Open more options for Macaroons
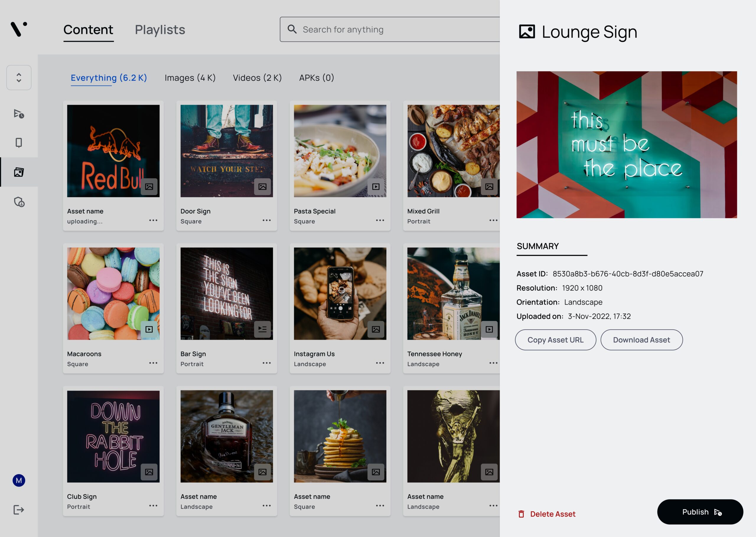Viewport: 756px width, 537px height. [153, 363]
